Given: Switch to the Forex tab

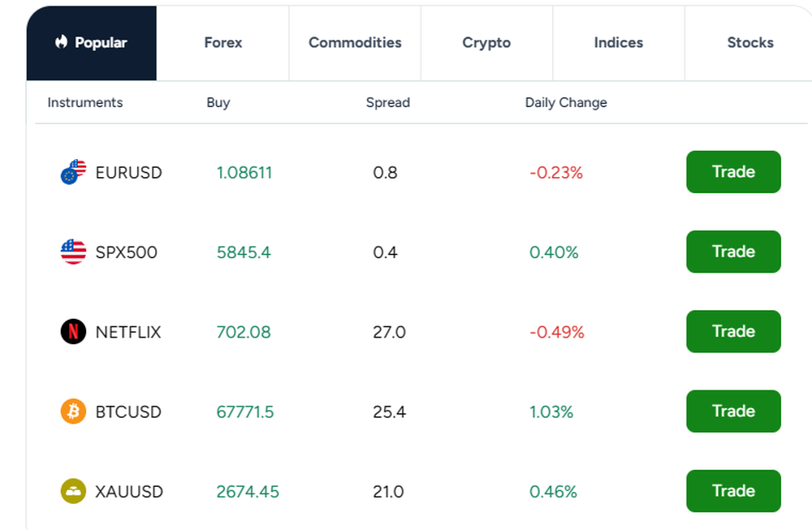Looking at the screenshot, I should 223,43.
